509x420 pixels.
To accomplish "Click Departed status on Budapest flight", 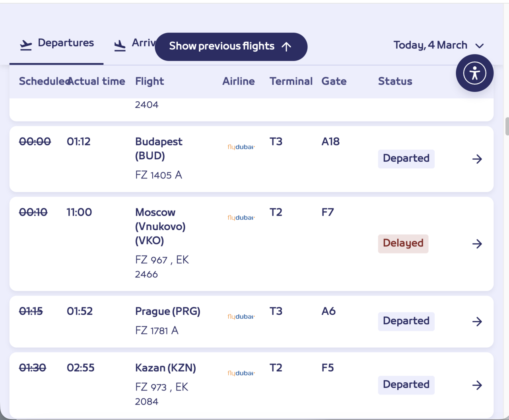I will [406, 159].
